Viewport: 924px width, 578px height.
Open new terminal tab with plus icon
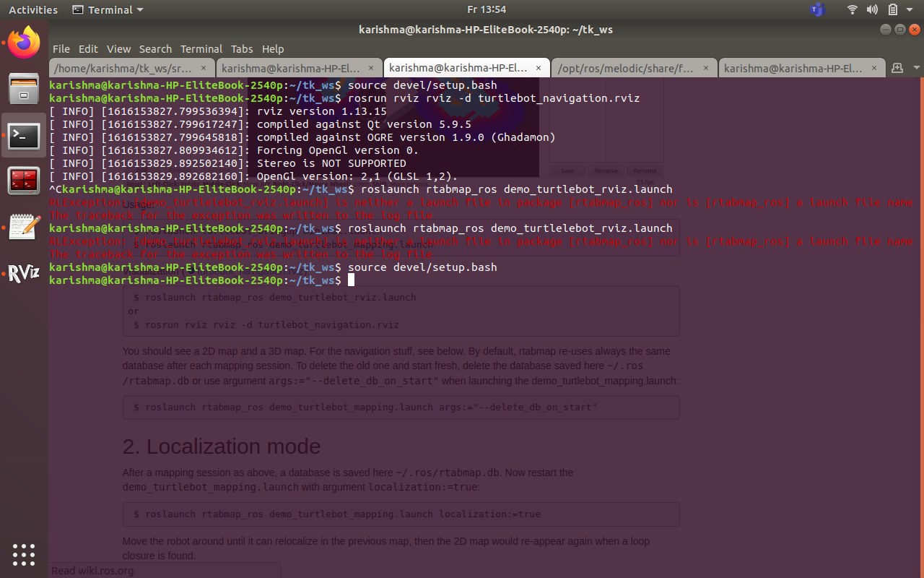tap(897, 68)
